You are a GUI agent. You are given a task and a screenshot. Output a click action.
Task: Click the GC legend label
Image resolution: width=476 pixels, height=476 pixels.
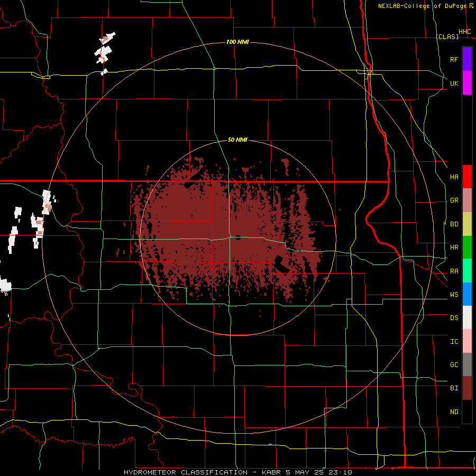454,365
